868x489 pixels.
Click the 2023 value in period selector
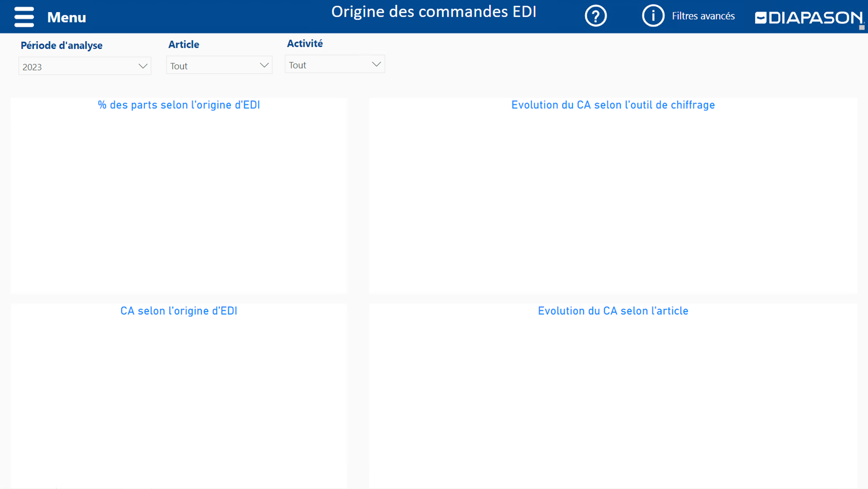click(x=33, y=67)
